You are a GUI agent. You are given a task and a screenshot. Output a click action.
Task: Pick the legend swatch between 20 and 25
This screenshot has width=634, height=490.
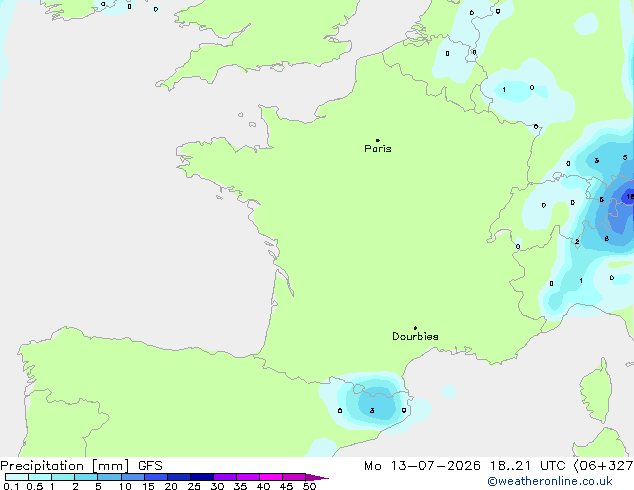[x=179, y=477]
